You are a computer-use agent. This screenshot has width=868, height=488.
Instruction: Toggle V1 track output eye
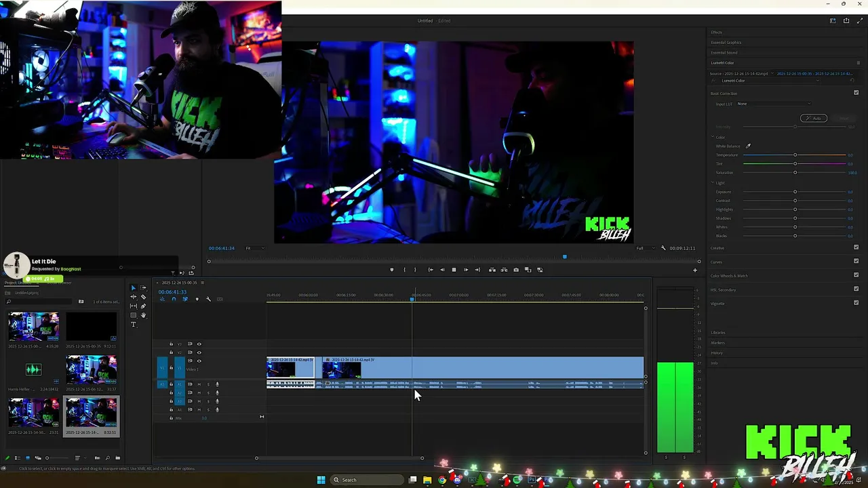tap(199, 361)
